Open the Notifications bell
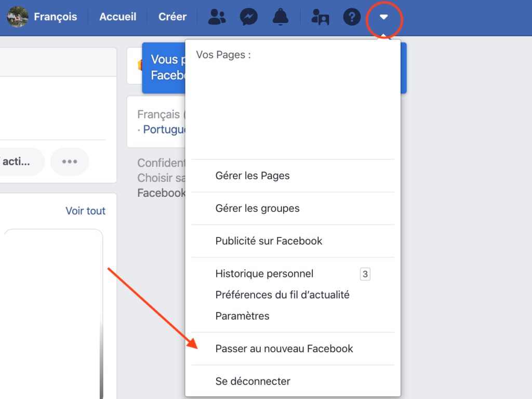 click(281, 17)
